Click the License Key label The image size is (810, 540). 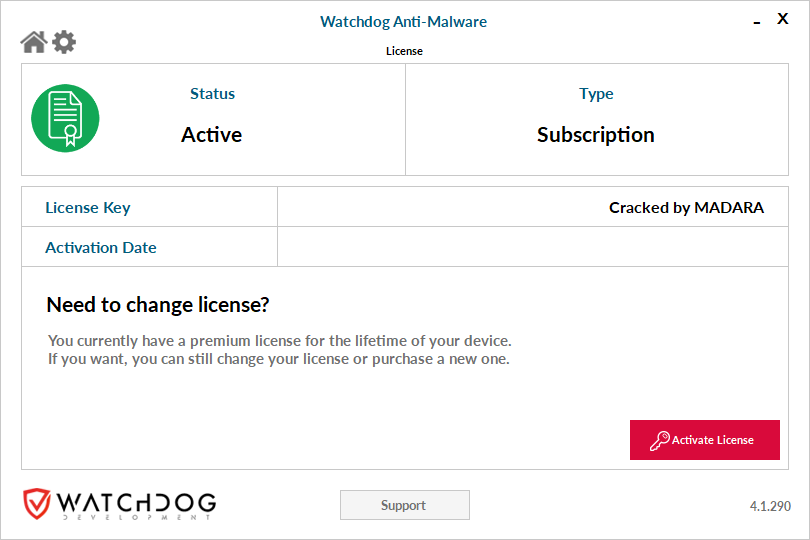(x=88, y=208)
